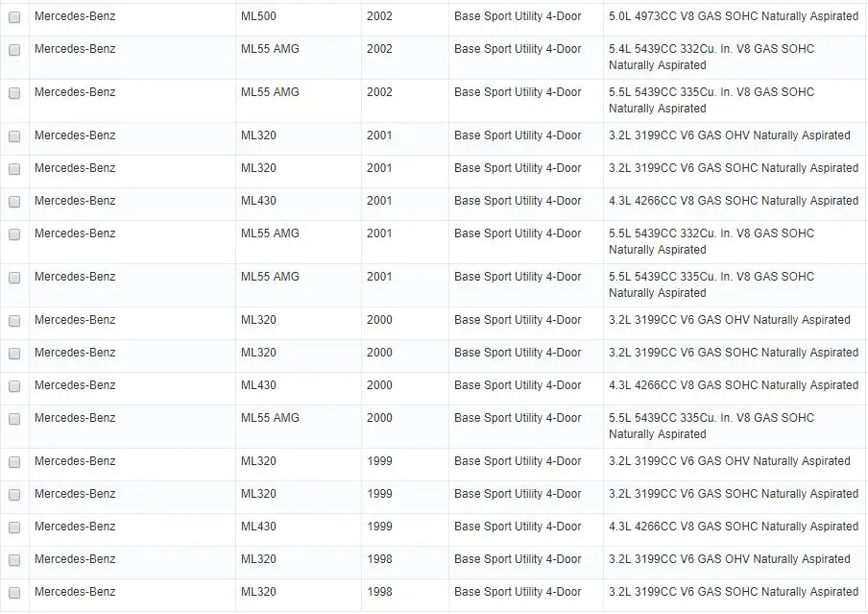
Task: Tick the 1998 ML320 OHV row checkbox
Action: tap(14, 560)
